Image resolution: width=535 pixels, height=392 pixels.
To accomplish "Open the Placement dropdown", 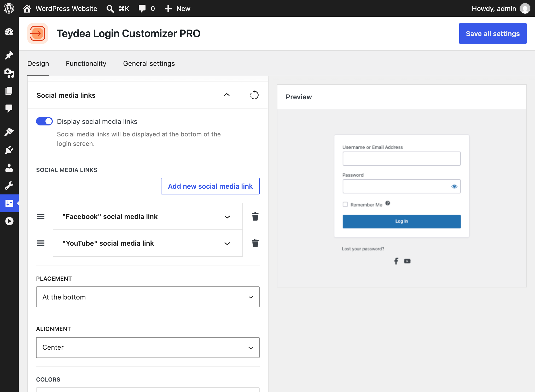I will pyautogui.click(x=148, y=297).
